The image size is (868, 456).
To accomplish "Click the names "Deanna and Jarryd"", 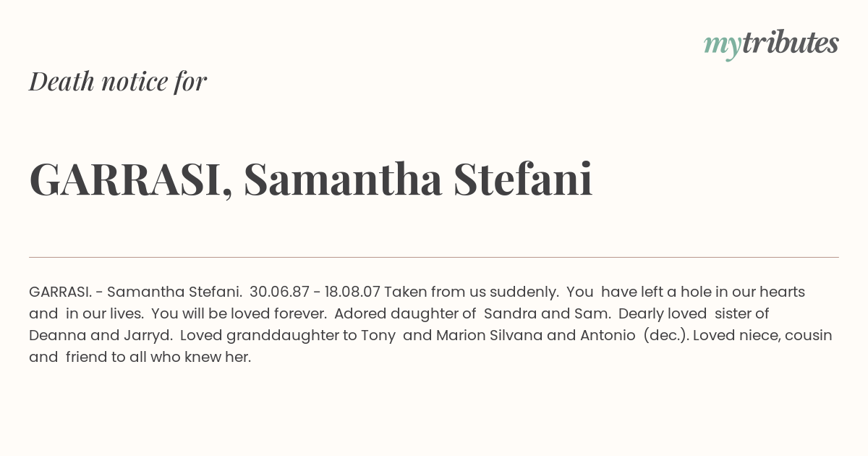I will point(101,335).
